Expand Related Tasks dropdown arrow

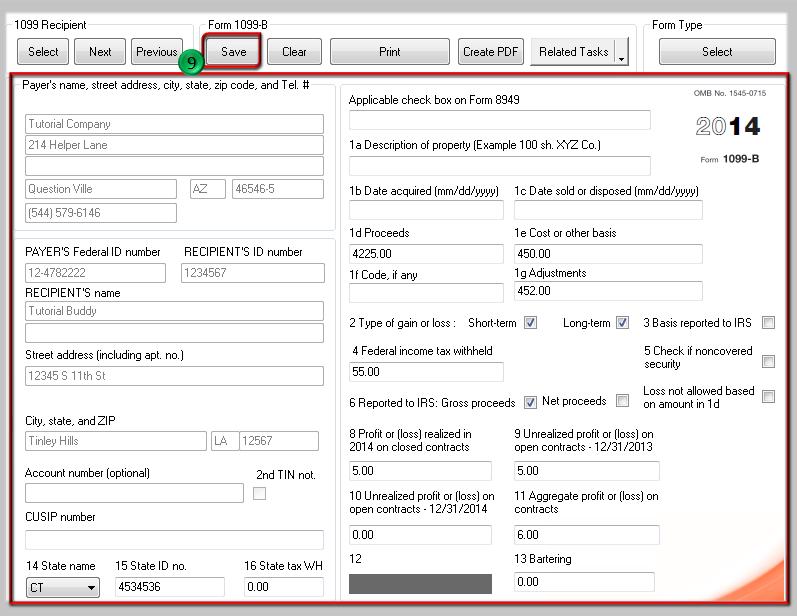622,52
